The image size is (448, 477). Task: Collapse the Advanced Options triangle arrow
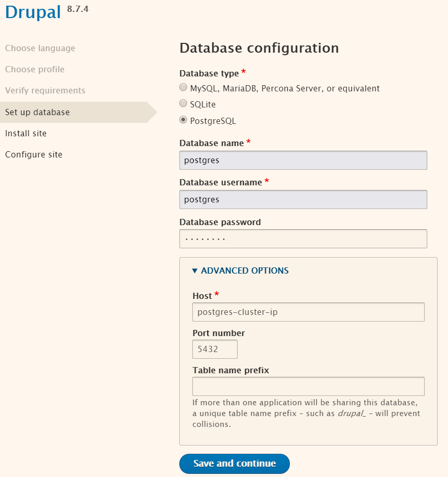tap(195, 271)
